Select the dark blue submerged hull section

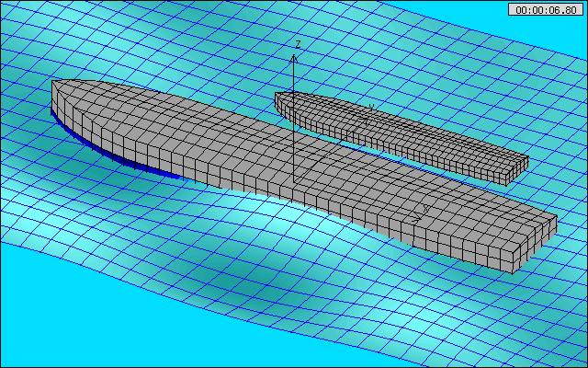click(138, 166)
